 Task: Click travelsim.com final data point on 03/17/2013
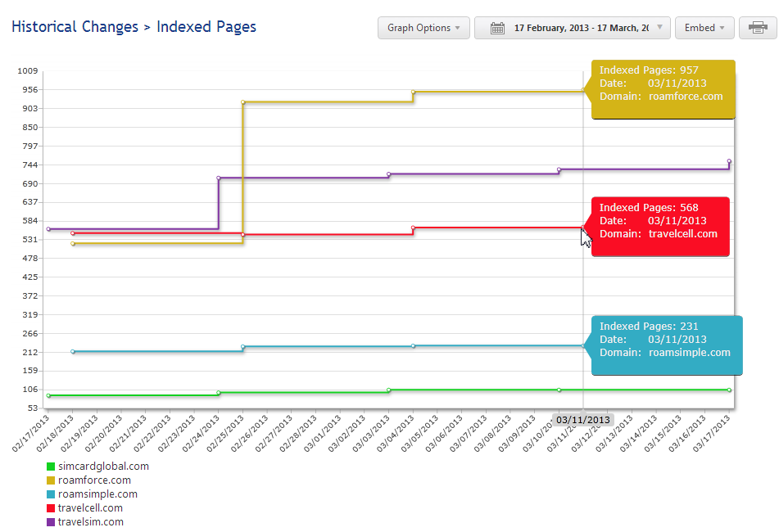coord(729,161)
